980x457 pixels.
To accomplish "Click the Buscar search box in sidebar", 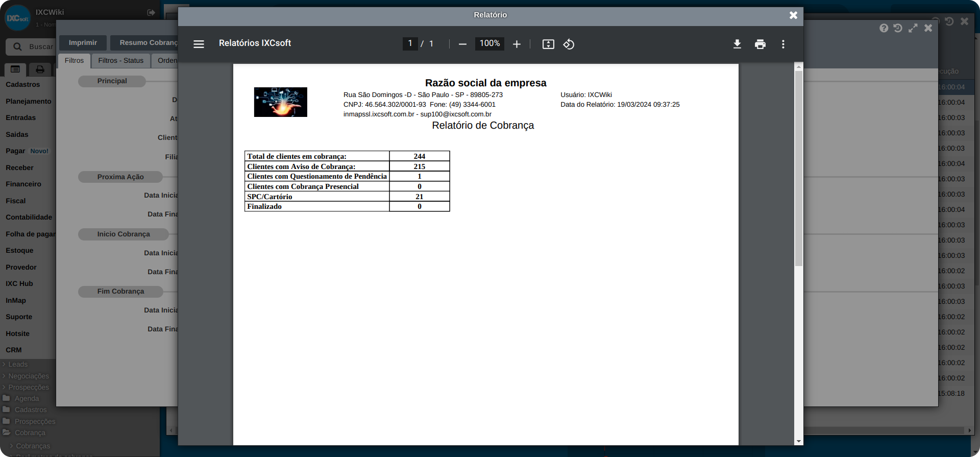I will (x=31, y=46).
